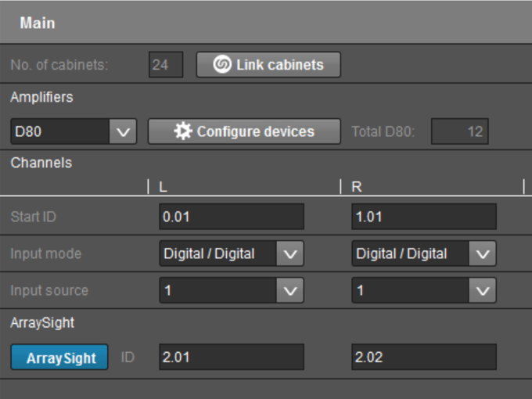Edit the ArraySight ID field showing 2.02
The height and width of the screenshot is (399, 532).
(424, 357)
